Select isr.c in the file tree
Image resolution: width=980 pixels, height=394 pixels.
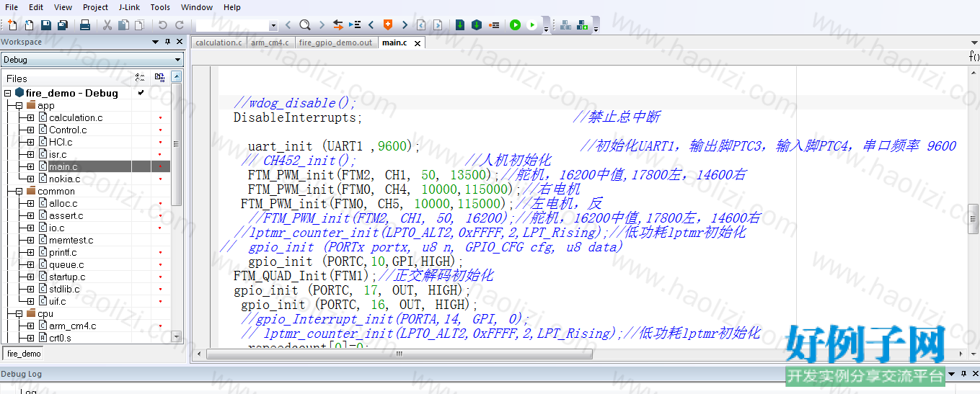point(58,154)
